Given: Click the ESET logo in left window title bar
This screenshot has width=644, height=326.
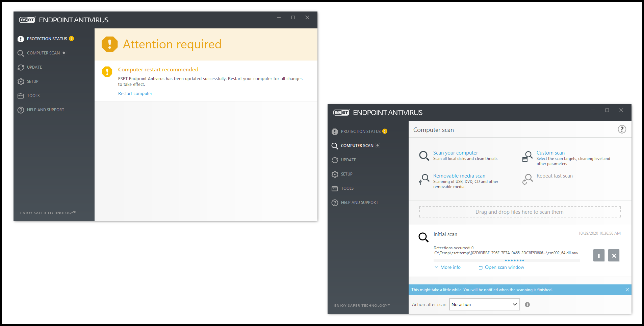Looking at the screenshot, I should click(27, 20).
